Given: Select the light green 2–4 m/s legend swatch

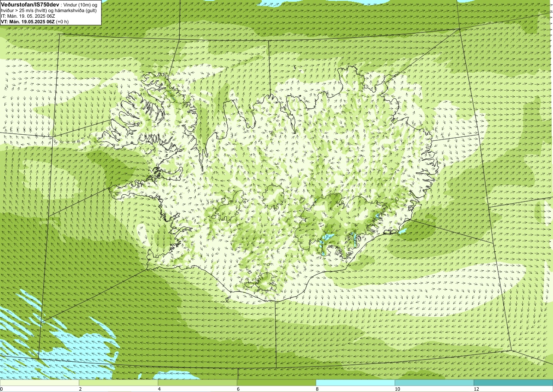Looking at the screenshot, I should tap(118, 383).
